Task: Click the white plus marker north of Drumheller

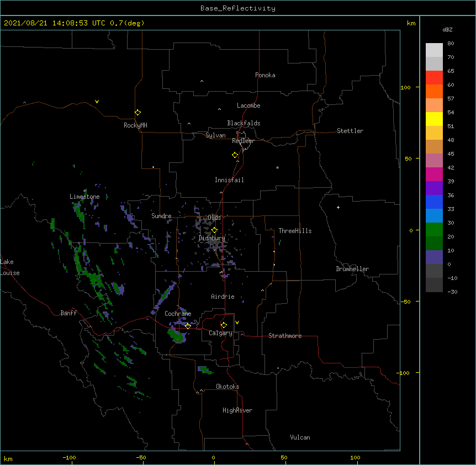Action: [338, 207]
